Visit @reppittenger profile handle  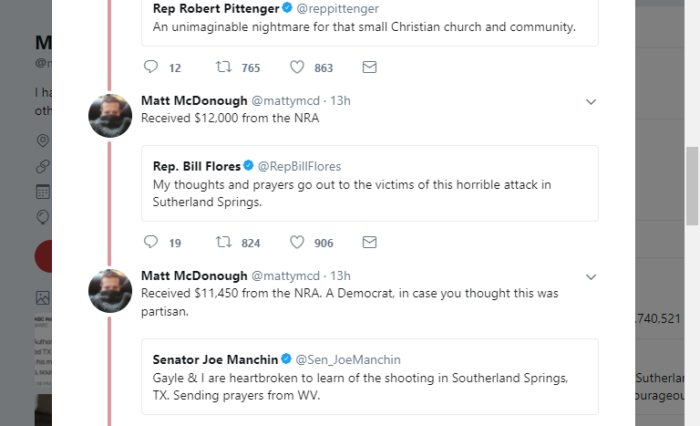338,8
